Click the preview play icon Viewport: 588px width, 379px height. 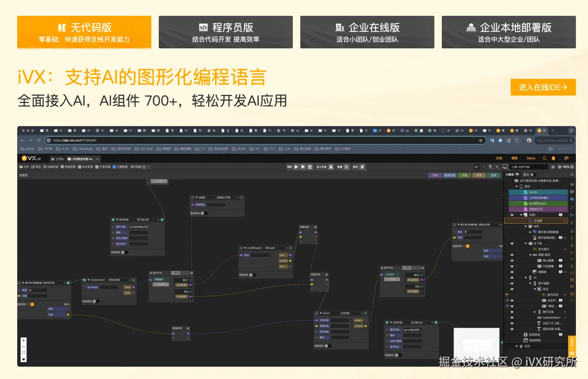point(296,166)
